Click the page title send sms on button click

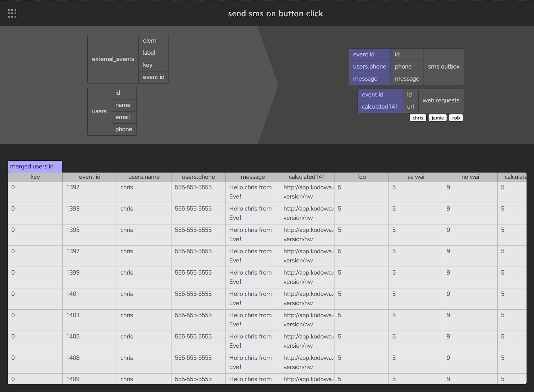pos(275,14)
